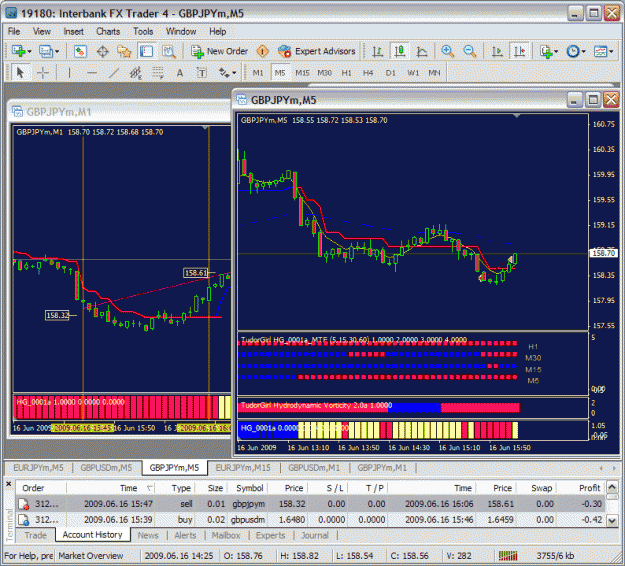Image resolution: width=625 pixels, height=566 pixels.
Task: Toggle the Data Window crosshair-circle icon
Action: pyautogui.click(x=102, y=51)
